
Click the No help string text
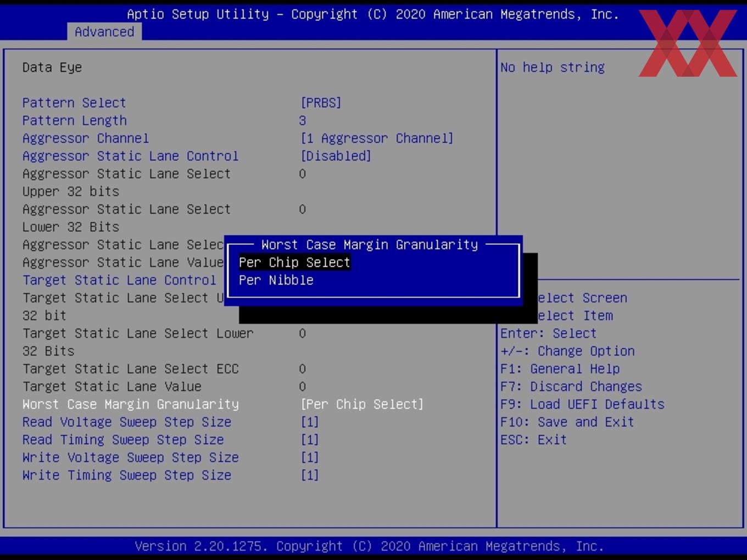click(x=553, y=67)
